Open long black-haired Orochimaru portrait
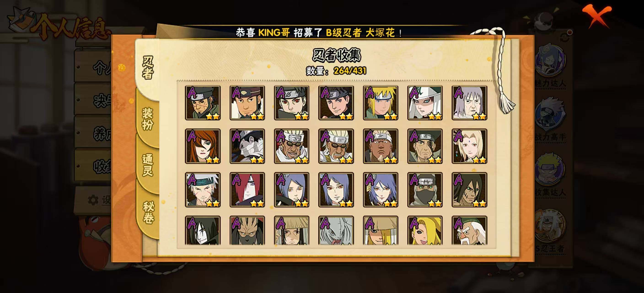This screenshot has height=293, width=644. [x=203, y=231]
